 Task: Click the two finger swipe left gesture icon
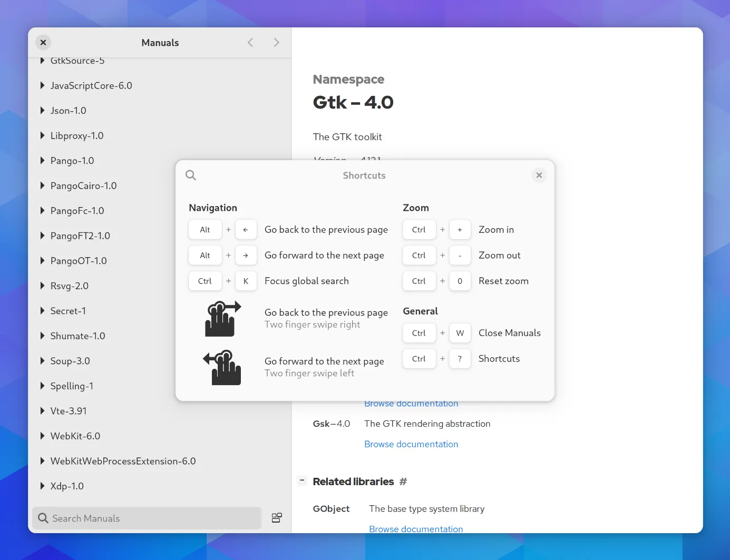(x=222, y=367)
